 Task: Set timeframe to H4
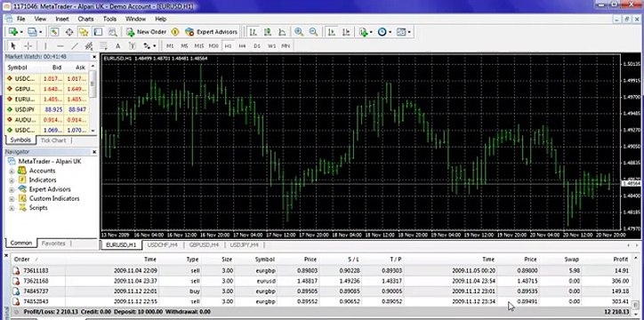242,46
